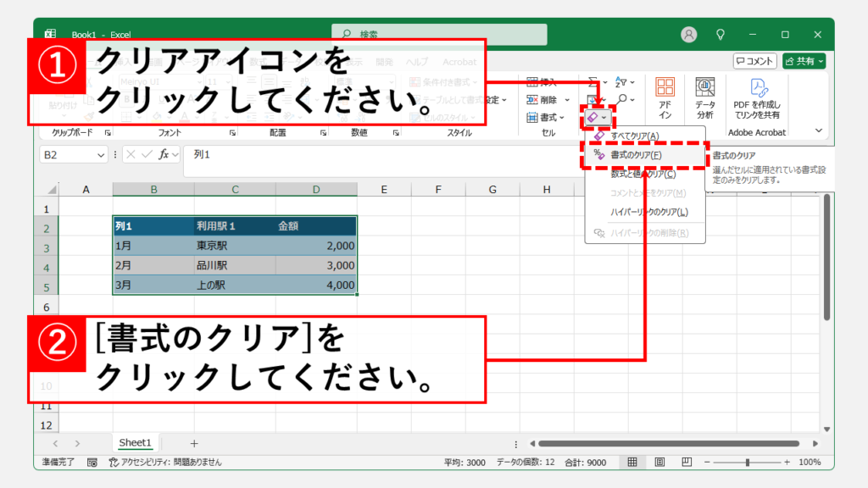Click vertical scroll down arrow
Image resolution: width=868 pixels, height=488 pixels.
(x=826, y=429)
